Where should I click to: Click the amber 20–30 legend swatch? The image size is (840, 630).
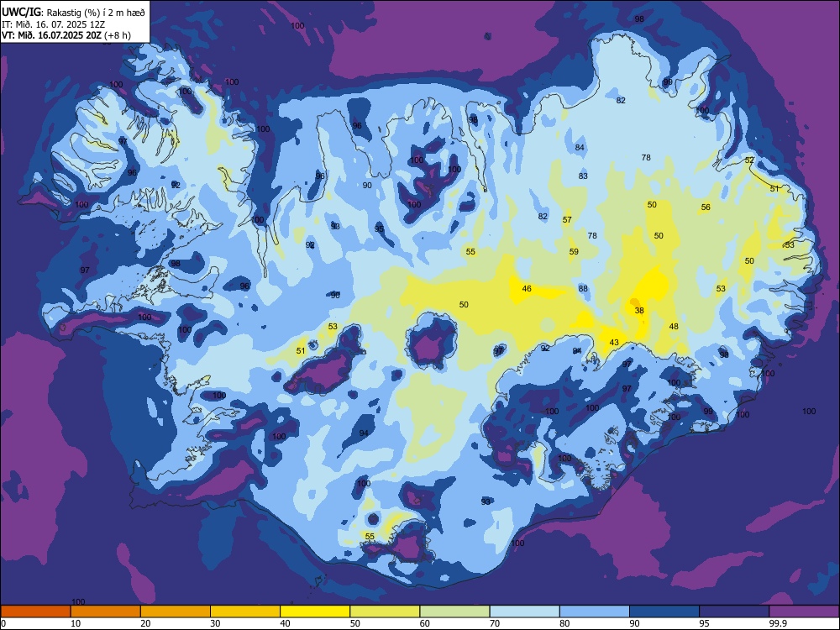coord(176,612)
